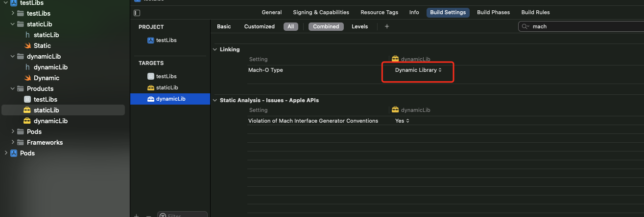Collapse the testLibs project root chevron
The width and height of the screenshot is (644, 217).
pyautogui.click(x=6, y=2)
